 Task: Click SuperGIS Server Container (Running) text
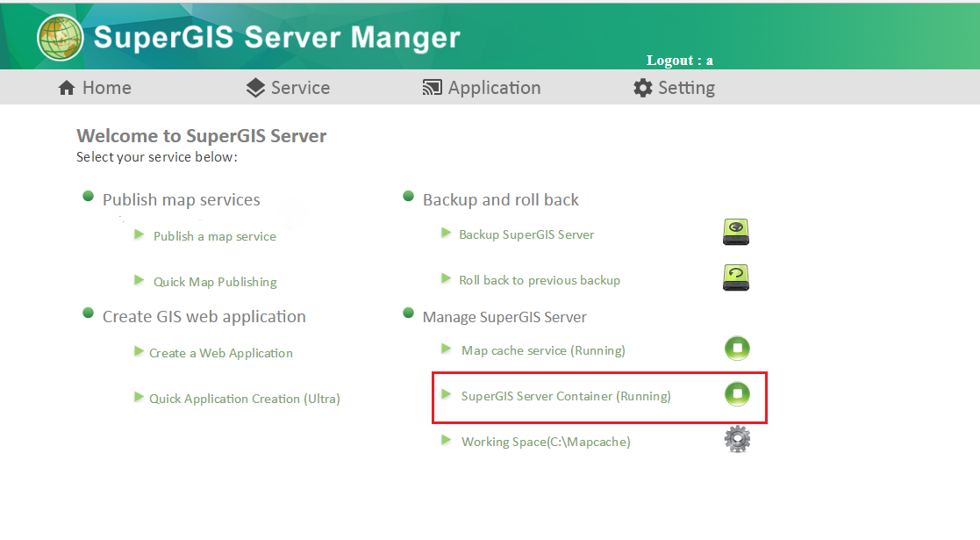(566, 397)
